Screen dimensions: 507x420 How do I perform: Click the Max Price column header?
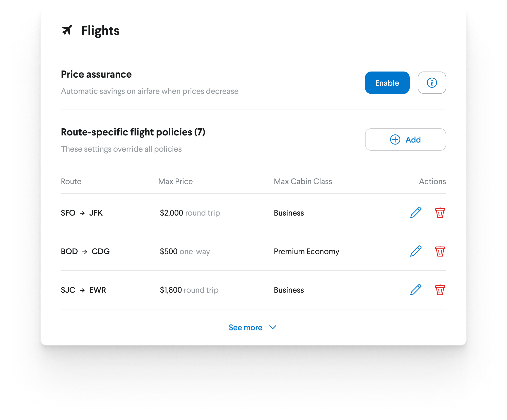(x=175, y=181)
